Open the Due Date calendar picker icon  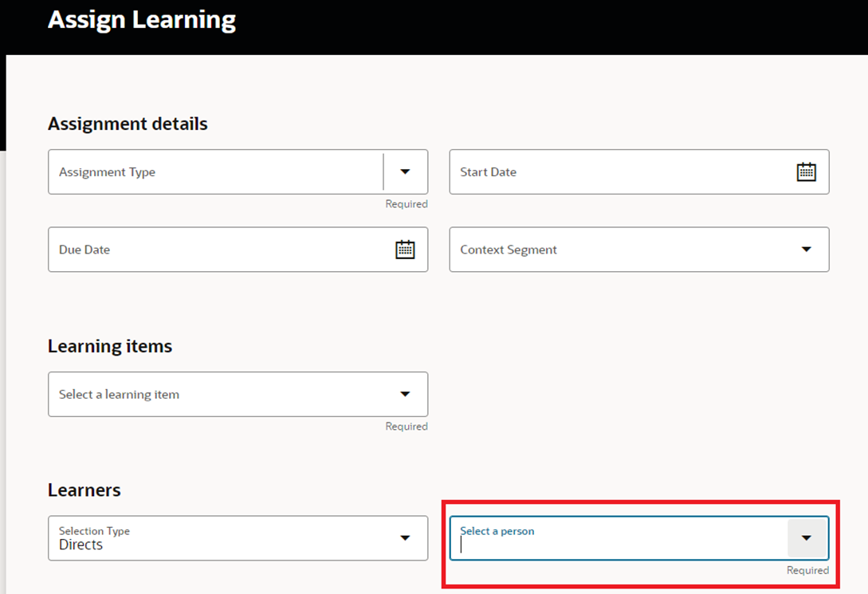pos(405,250)
